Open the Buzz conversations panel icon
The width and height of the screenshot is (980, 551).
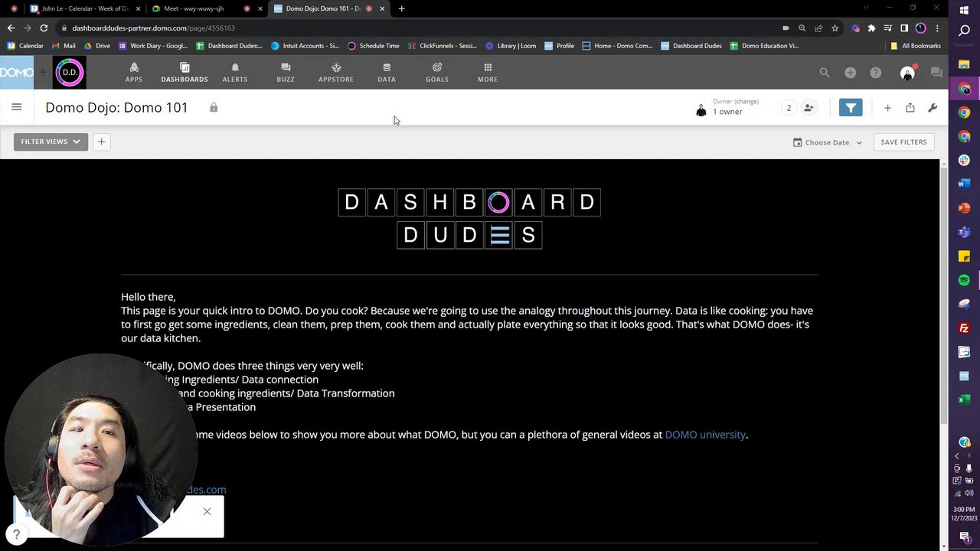pyautogui.click(x=936, y=73)
